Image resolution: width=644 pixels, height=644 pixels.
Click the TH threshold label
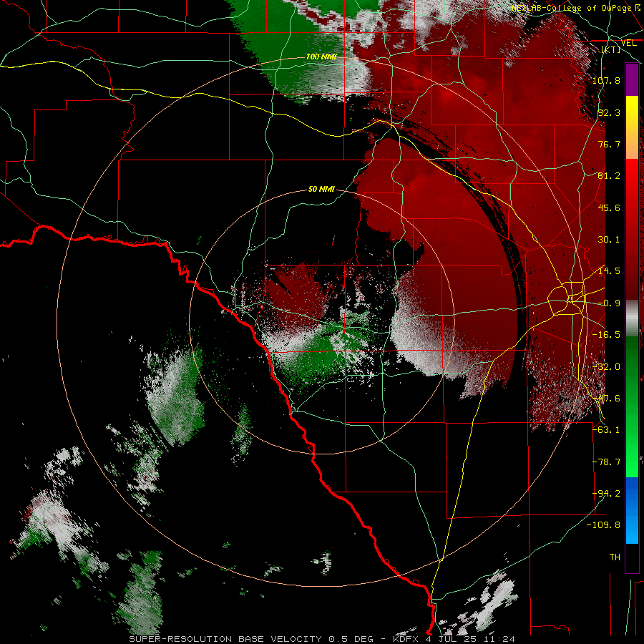615,557
